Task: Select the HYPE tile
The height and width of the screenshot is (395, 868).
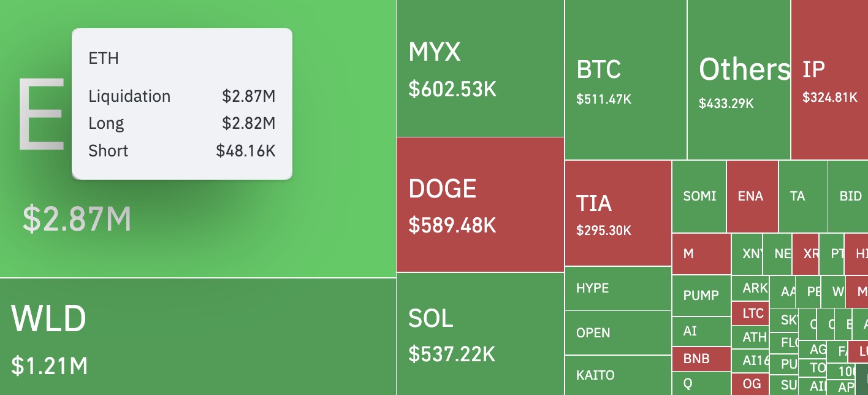Action: click(618, 288)
